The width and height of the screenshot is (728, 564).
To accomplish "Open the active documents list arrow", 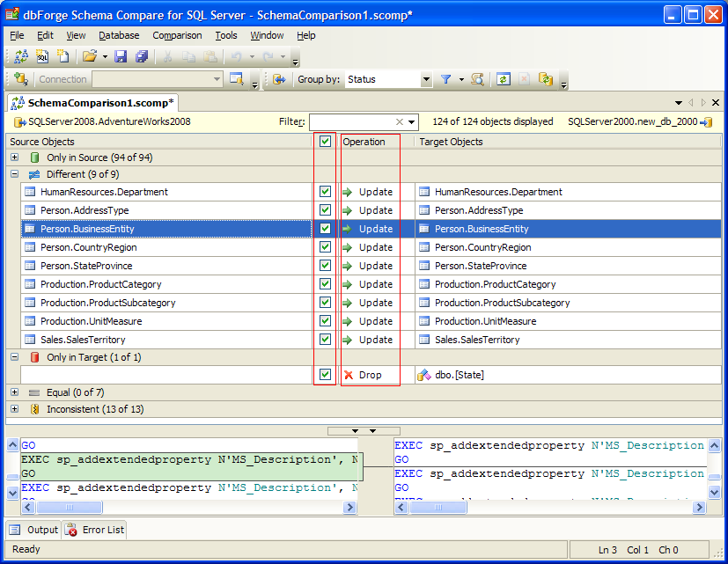I will (679, 103).
